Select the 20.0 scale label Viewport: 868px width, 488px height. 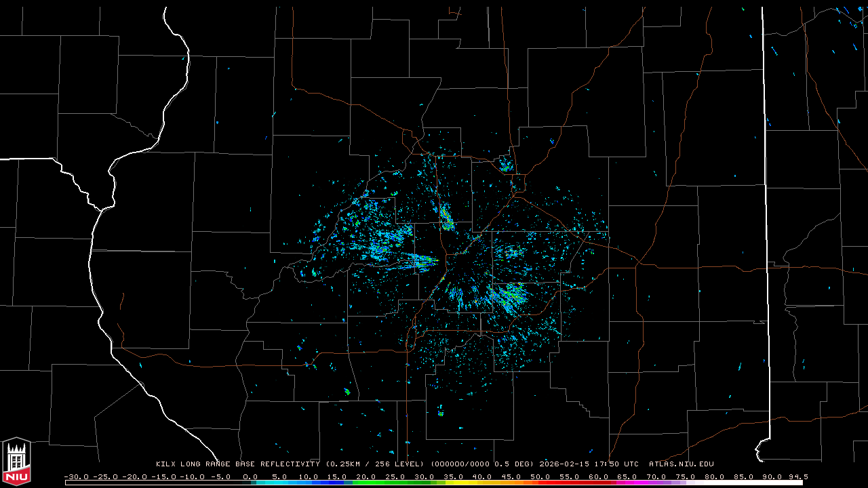(366, 476)
